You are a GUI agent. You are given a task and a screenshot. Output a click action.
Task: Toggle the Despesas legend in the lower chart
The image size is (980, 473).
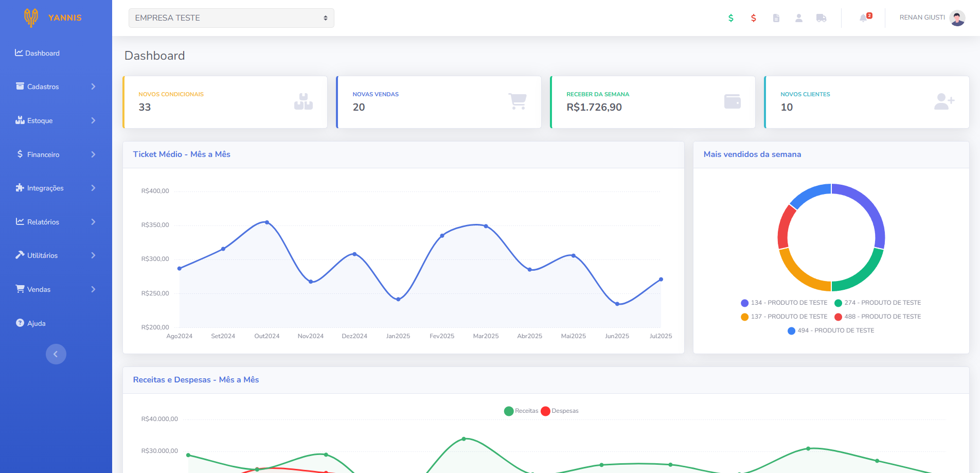[x=560, y=411]
